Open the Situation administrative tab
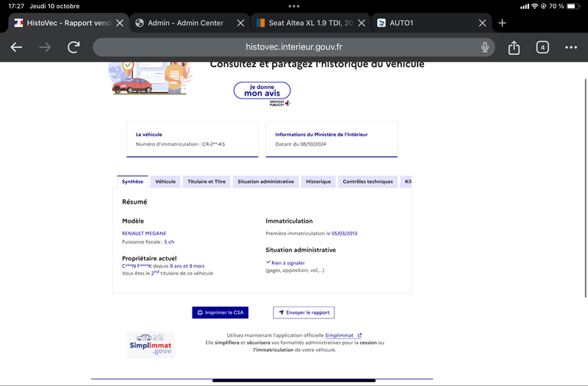The height and width of the screenshot is (386, 588). pos(265,182)
